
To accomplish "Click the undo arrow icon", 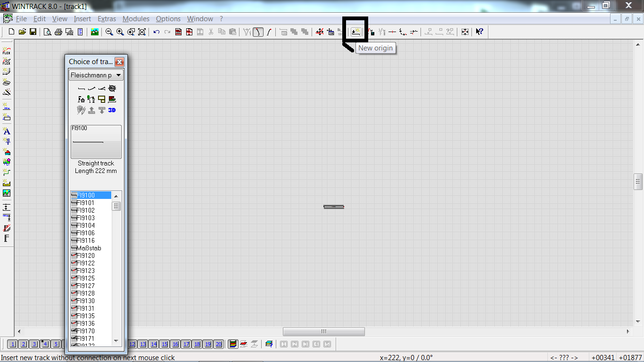I will (157, 32).
